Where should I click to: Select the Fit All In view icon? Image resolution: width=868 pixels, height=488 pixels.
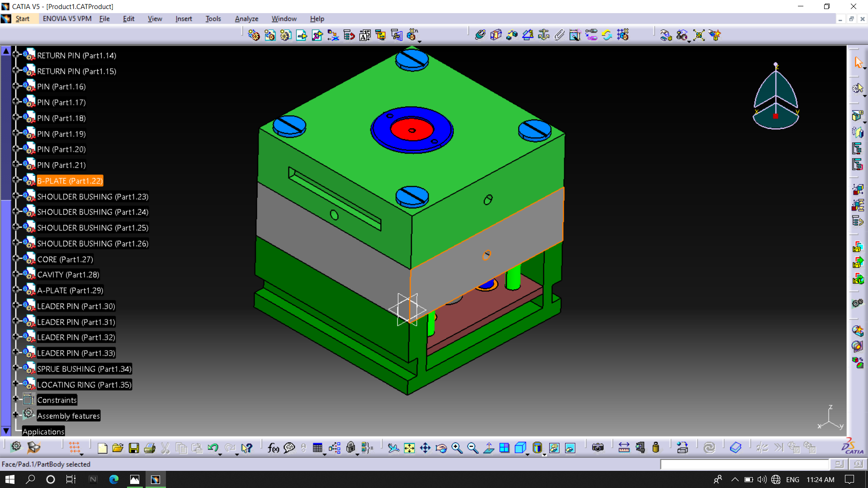click(409, 448)
